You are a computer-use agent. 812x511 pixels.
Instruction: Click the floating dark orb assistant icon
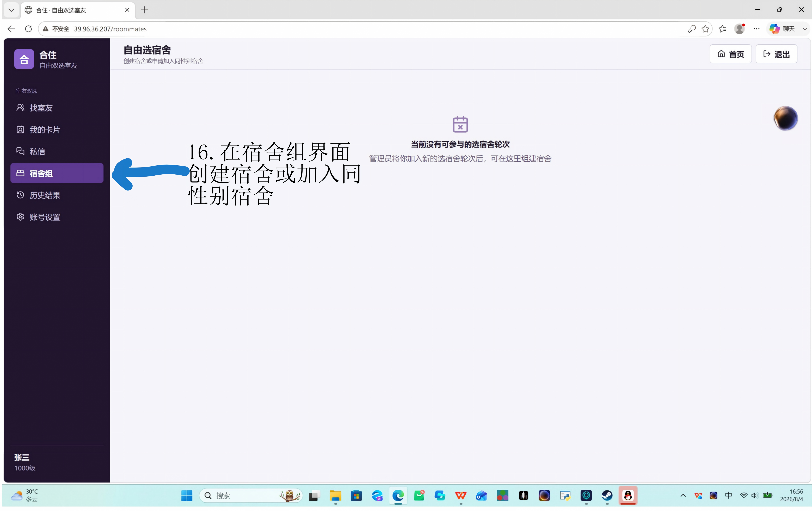click(785, 118)
